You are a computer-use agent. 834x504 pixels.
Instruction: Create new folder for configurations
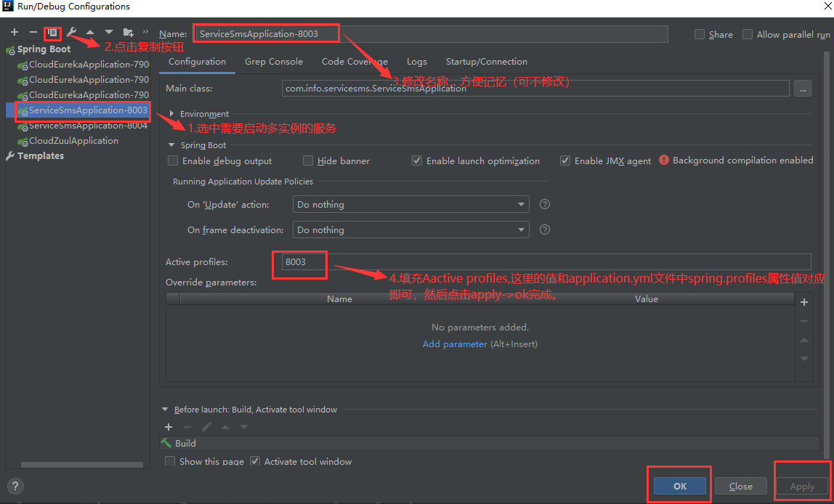coord(128,33)
